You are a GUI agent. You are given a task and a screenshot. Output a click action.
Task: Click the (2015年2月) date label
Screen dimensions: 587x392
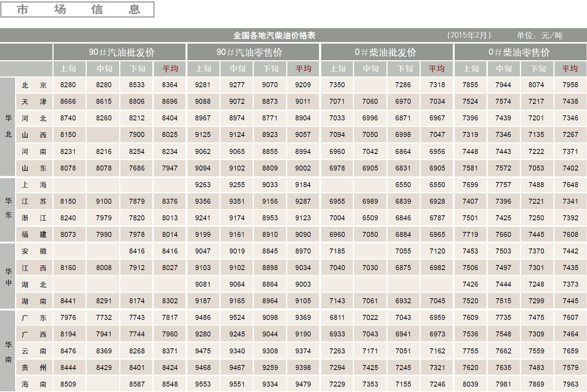pyautogui.click(x=469, y=35)
